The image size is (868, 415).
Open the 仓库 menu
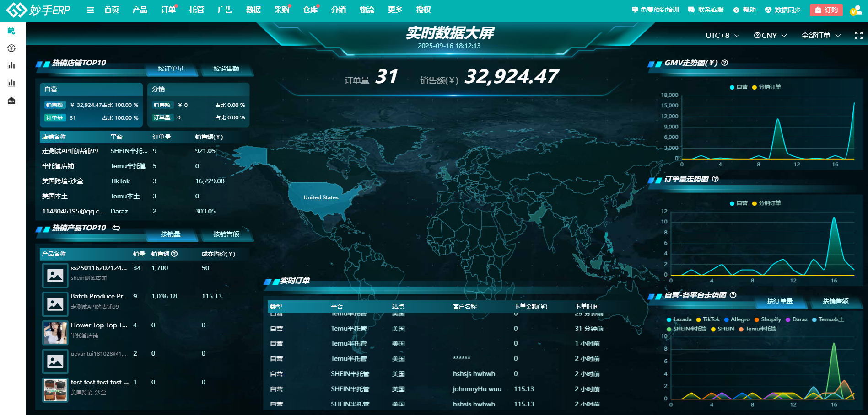[x=310, y=10]
